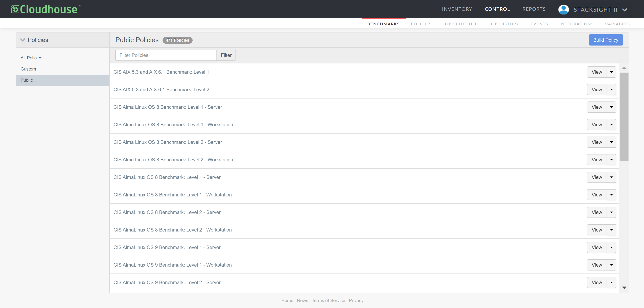Open dropdown for AlmaLinux OS 8 Level 2 - Server
This screenshot has width=644, height=308.
612,212
